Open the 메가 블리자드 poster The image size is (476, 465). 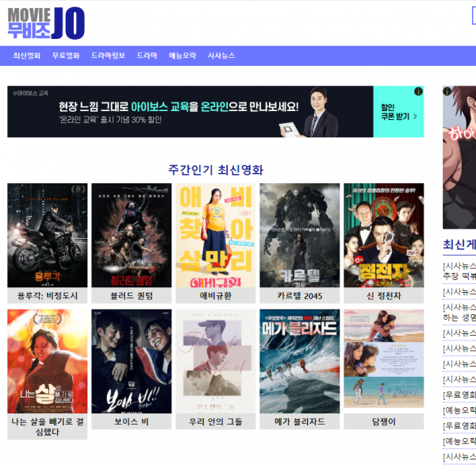click(300, 361)
